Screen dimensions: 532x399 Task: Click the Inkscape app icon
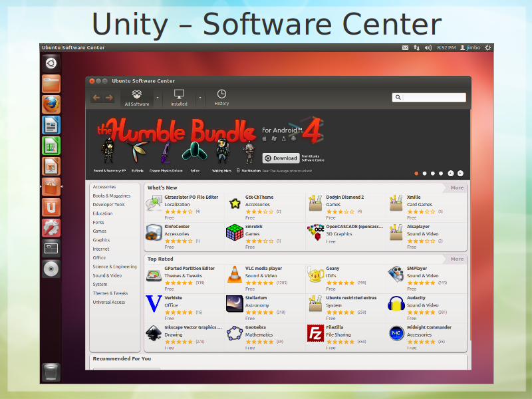[x=154, y=333]
